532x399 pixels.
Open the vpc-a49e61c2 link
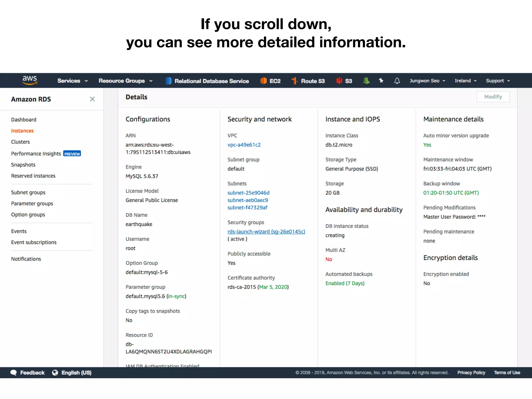[x=244, y=145]
